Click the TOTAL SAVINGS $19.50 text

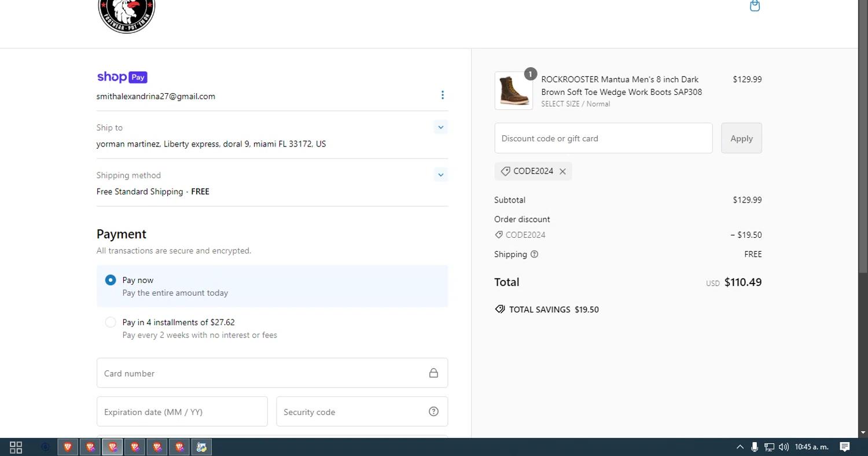pos(554,310)
